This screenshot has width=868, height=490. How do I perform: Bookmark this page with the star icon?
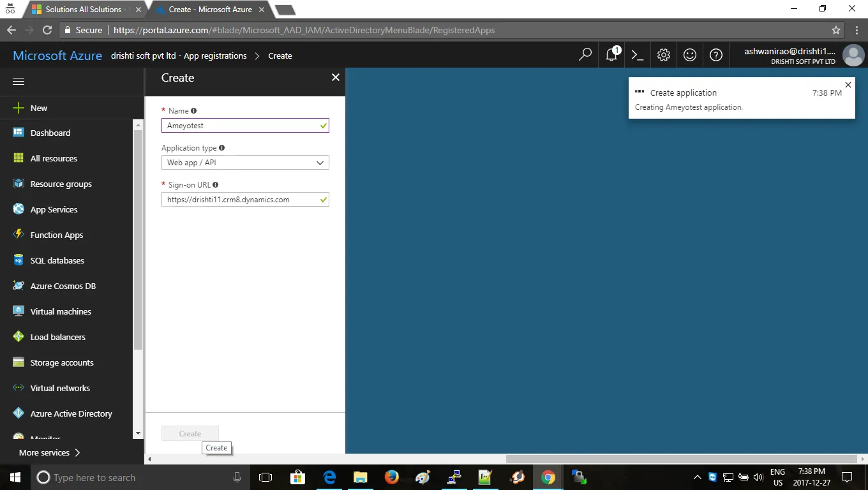pyautogui.click(x=836, y=30)
